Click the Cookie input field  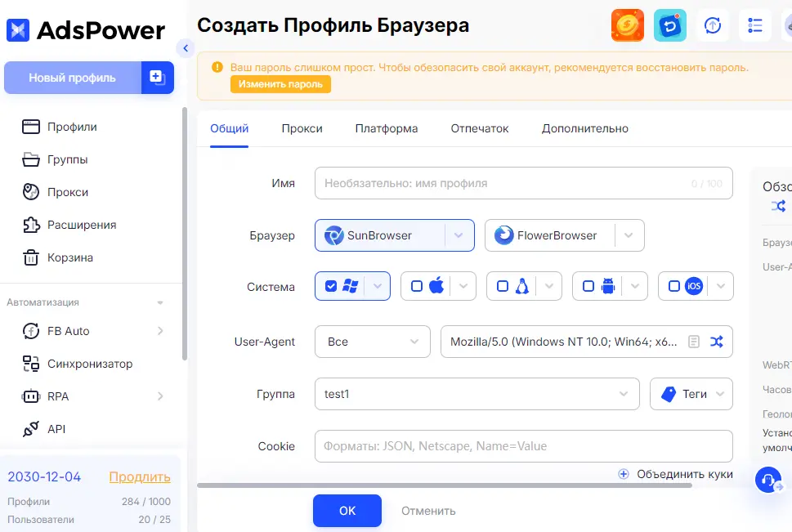523,446
